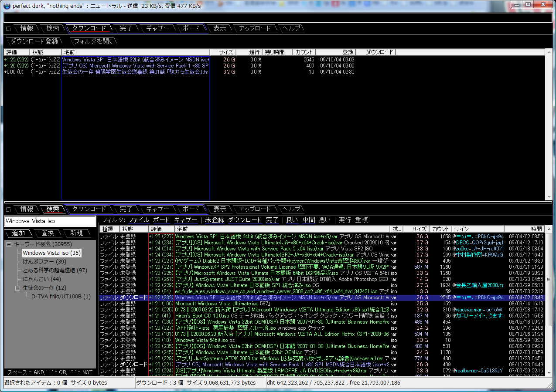
Task: Toggle the 未登録 filter
Action: [215, 220]
